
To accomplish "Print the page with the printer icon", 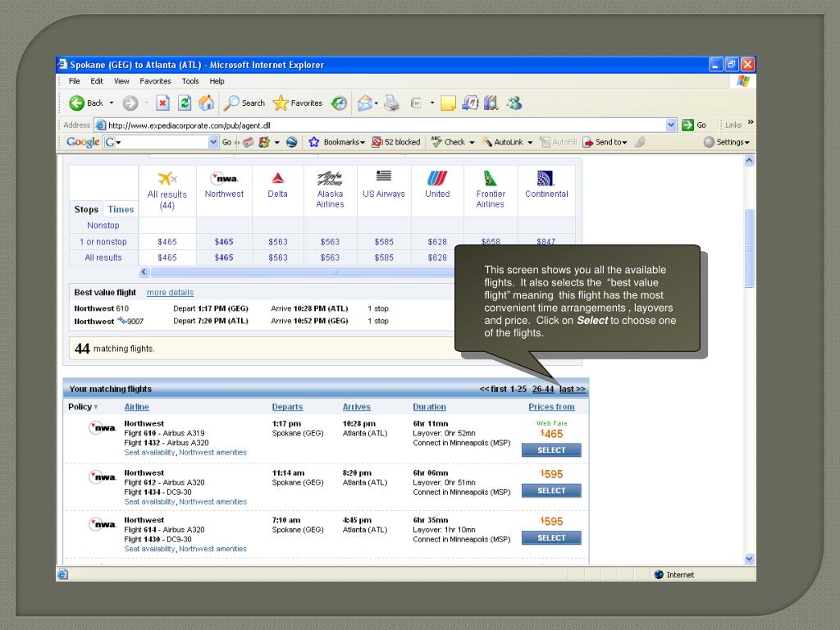I will 391,103.
